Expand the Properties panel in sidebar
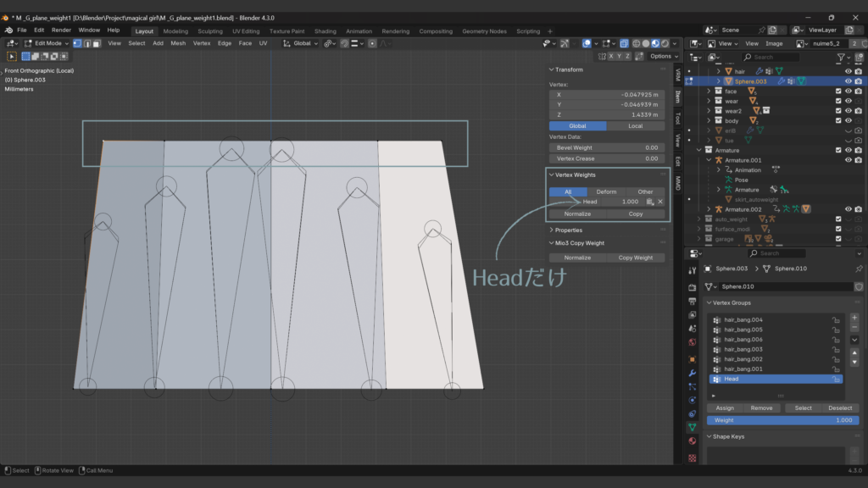The height and width of the screenshot is (488, 868). (569, 230)
